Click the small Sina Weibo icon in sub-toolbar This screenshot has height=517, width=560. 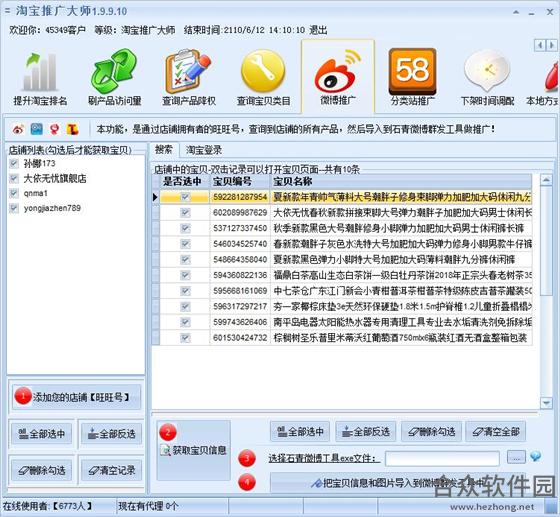pyautogui.click(x=18, y=129)
